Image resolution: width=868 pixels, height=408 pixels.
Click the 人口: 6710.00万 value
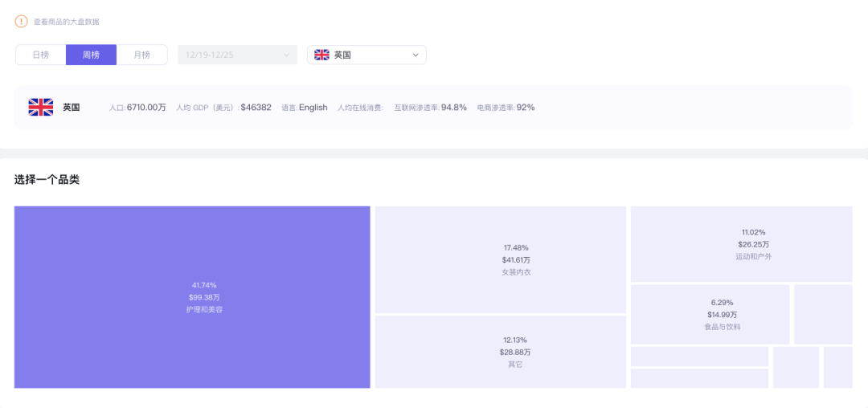[137, 108]
